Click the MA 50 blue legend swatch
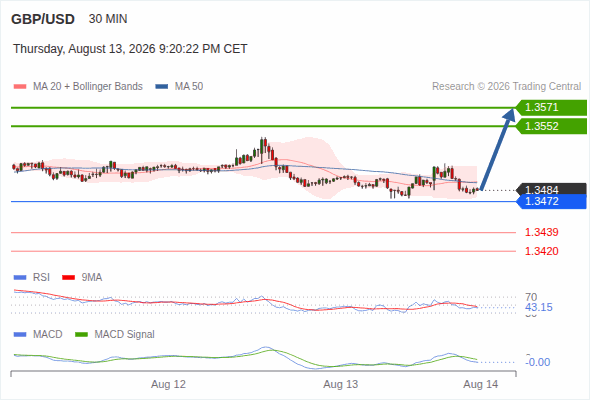The image size is (590, 400). pos(162,87)
